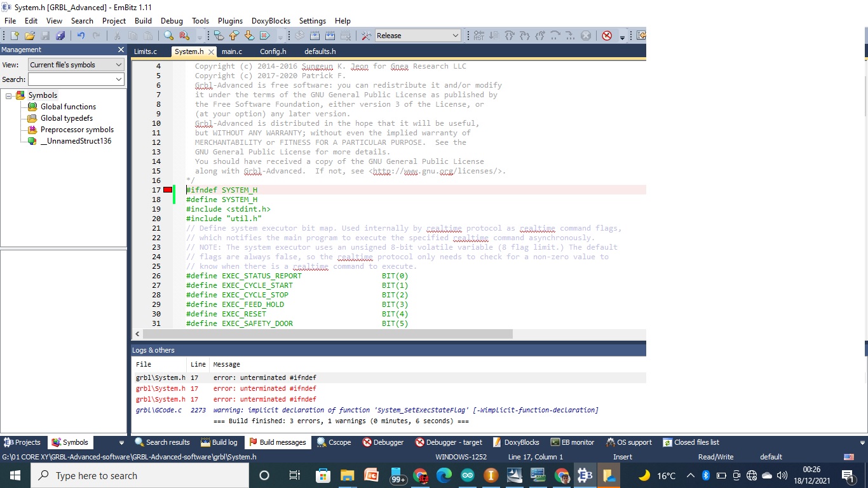Open Microsoft Edge from the taskbar
868x488 pixels.
coord(444,475)
